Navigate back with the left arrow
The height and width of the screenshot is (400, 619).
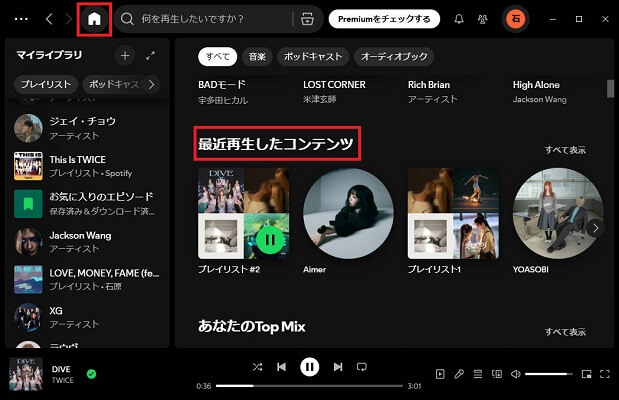coord(49,19)
